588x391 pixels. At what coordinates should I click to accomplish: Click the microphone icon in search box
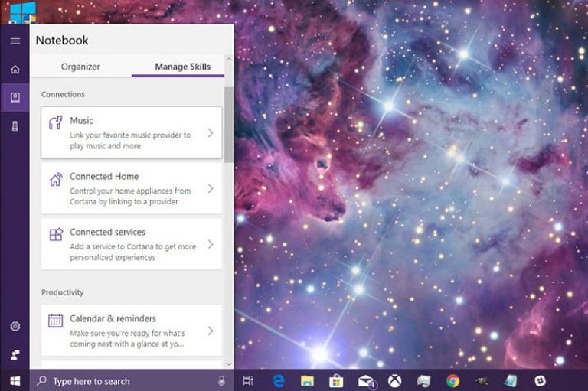221,381
